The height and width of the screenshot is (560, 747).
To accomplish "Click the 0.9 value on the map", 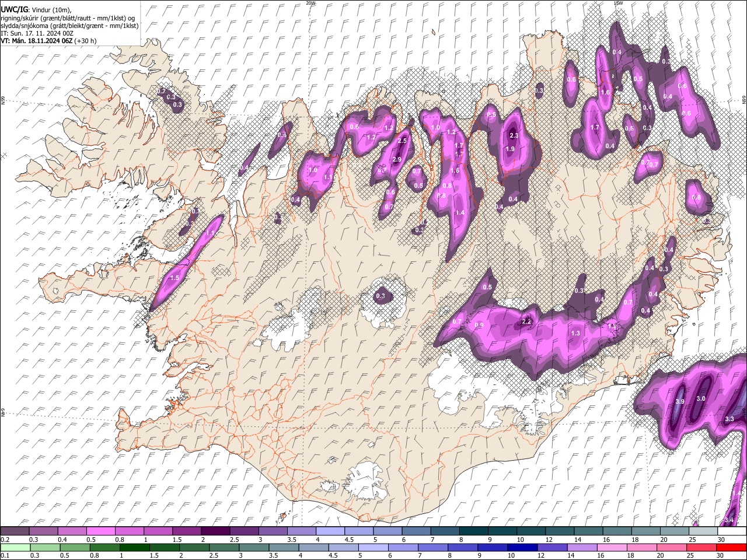I will click(x=479, y=325).
